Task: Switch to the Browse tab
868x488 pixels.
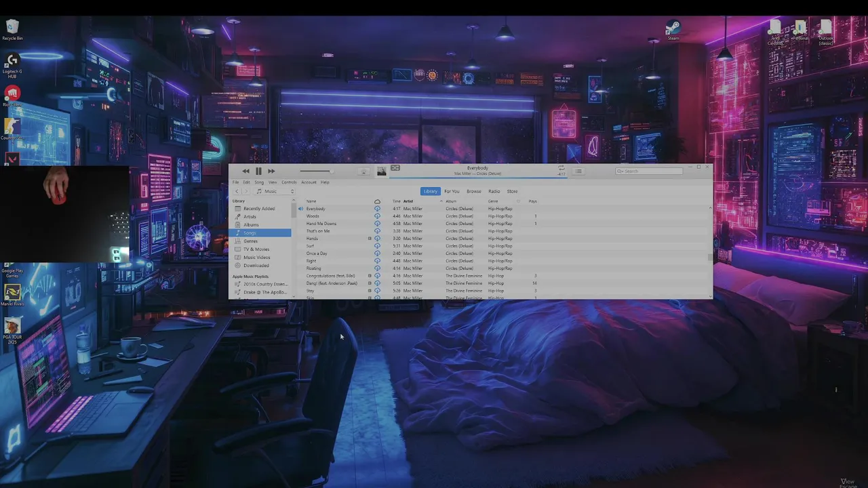Action: [x=474, y=191]
